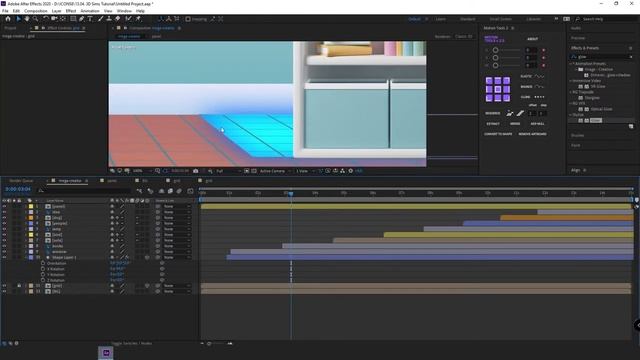Viewport: 640px width, 360px height.
Task: Open the Composition menu
Action: (x=36, y=11)
